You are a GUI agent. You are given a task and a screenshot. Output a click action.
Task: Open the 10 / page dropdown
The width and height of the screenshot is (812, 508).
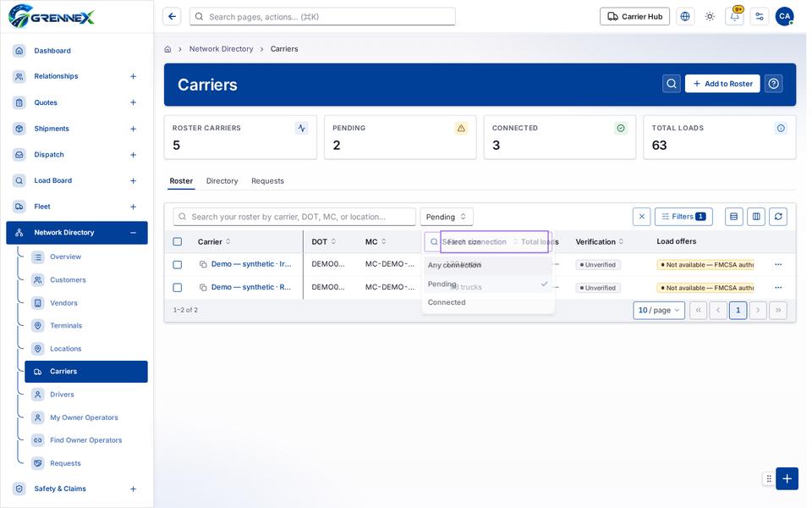(659, 310)
